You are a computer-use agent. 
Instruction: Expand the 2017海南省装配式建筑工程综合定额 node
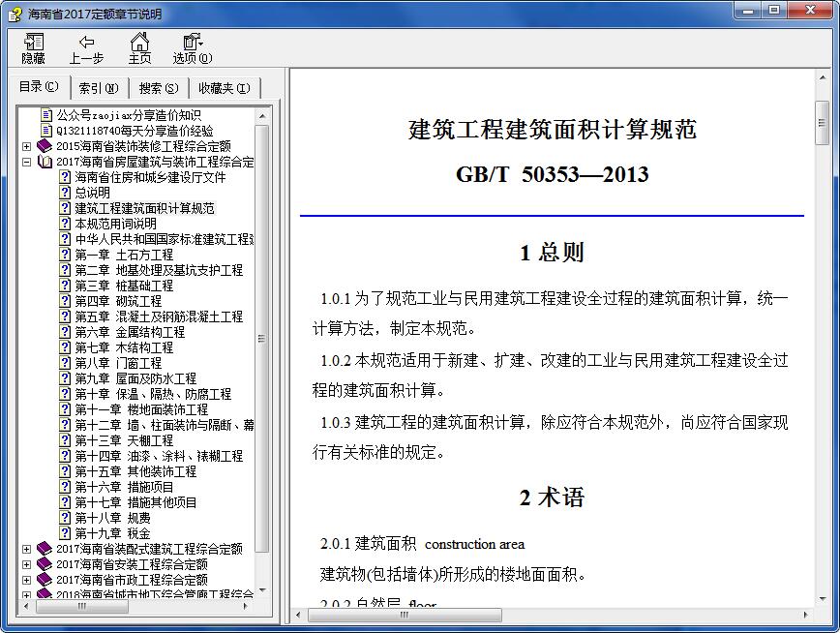click(26, 550)
